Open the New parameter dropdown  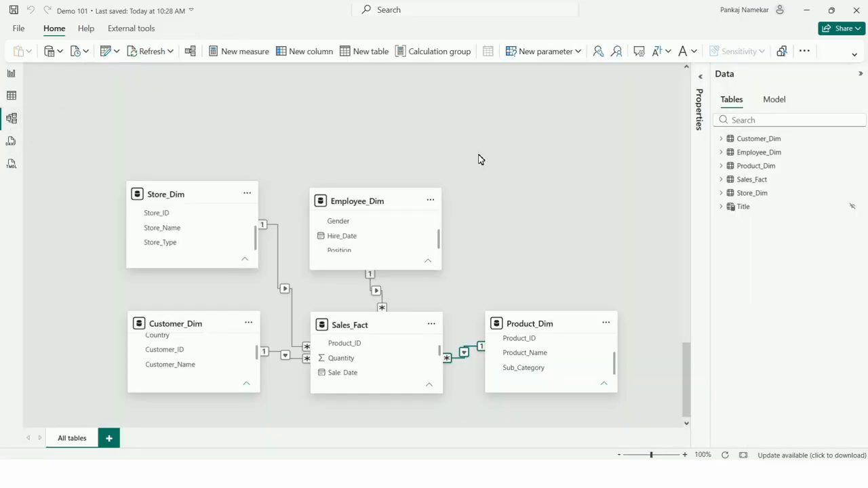tap(578, 52)
